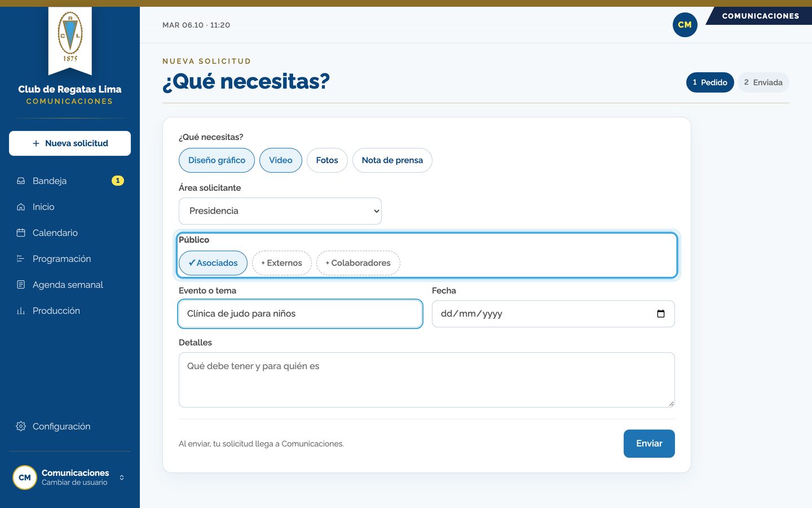Screen dimensions: 812x508
Task: Open Agenda semanal in the sidebar
Action: [70, 284]
